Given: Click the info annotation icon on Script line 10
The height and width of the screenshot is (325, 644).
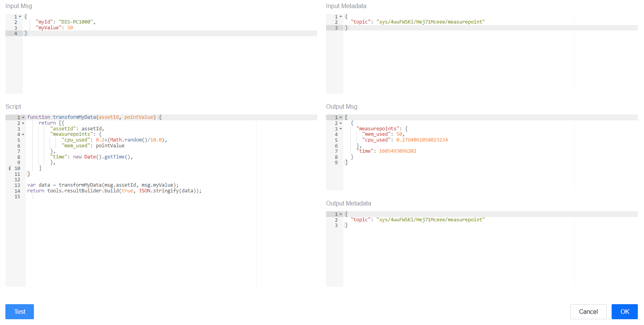Looking at the screenshot, I should 10,168.
